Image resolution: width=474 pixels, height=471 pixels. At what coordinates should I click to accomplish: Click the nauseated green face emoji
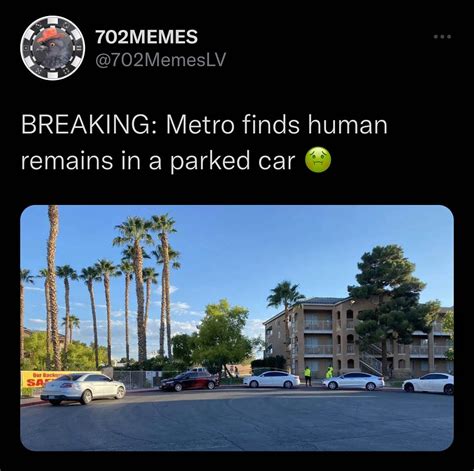[x=318, y=160]
